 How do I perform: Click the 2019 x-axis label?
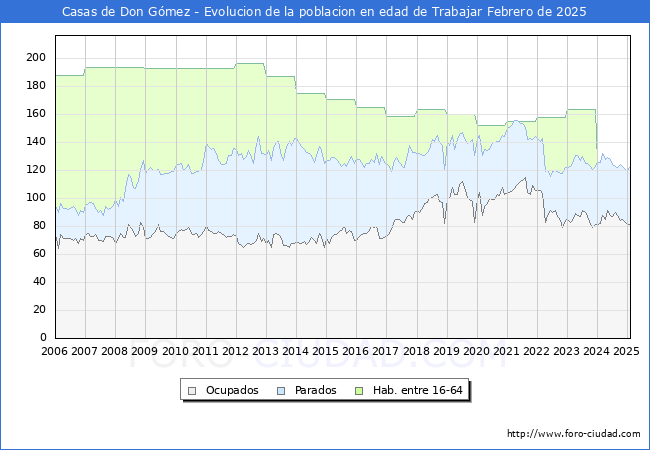[446, 351]
